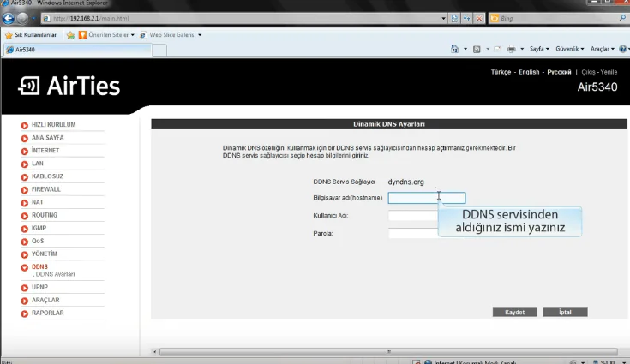
Task: Click the horizontal scrollbar left arrow
Action: 154,352
